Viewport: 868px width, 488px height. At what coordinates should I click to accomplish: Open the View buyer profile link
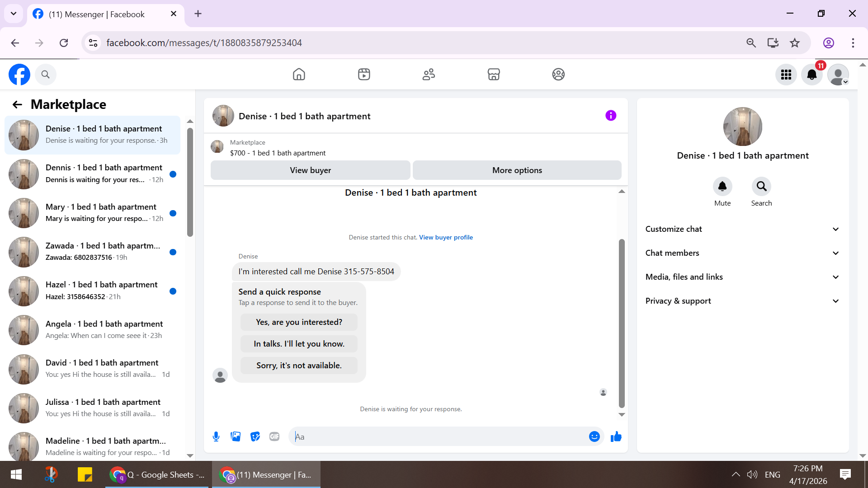pos(446,237)
